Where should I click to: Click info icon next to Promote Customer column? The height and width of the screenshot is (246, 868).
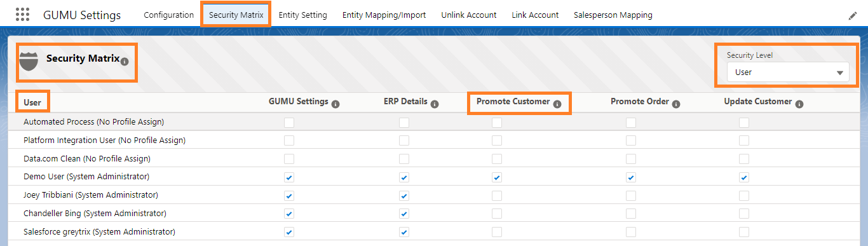coord(557,104)
